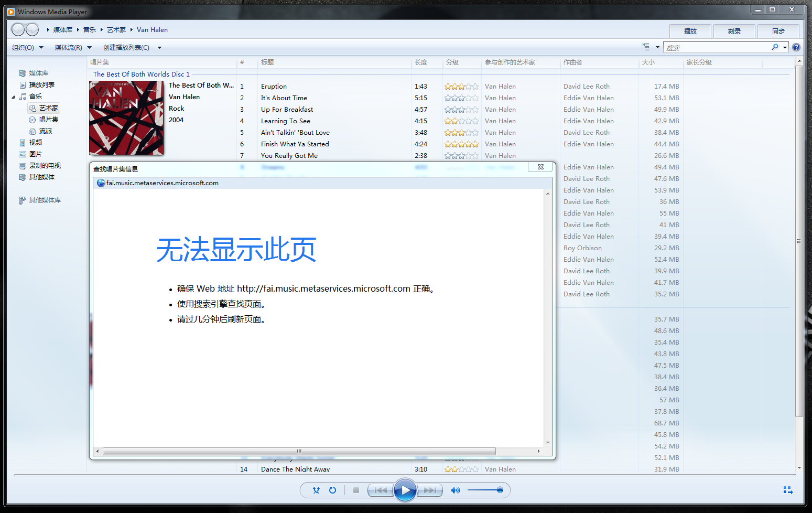812x513 pixels.
Task: Expand the breadcrumb arrow before 媒体库
Action: tap(48, 30)
